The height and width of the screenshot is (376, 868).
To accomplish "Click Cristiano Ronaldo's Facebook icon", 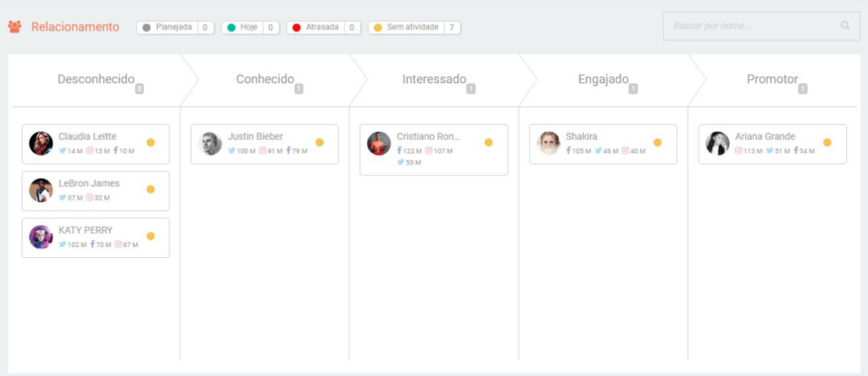I will pyautogui.click(x=399, y=150).
